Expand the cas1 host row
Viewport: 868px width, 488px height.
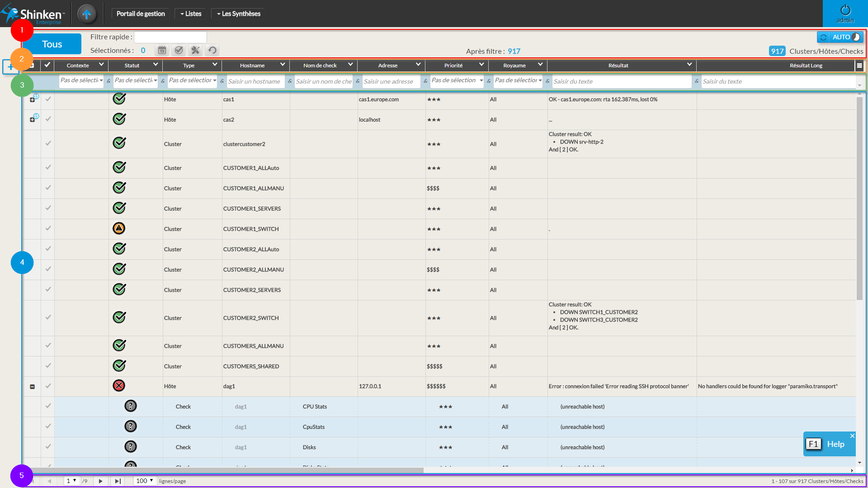[x=32, y=100]
